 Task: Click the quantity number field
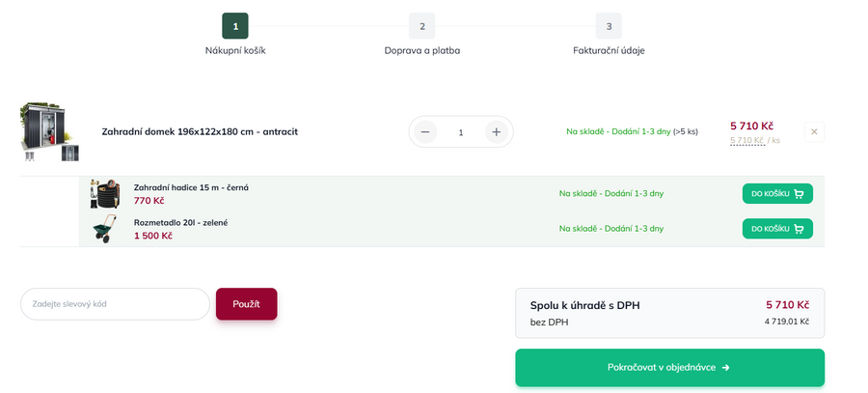tap(461, 132)
